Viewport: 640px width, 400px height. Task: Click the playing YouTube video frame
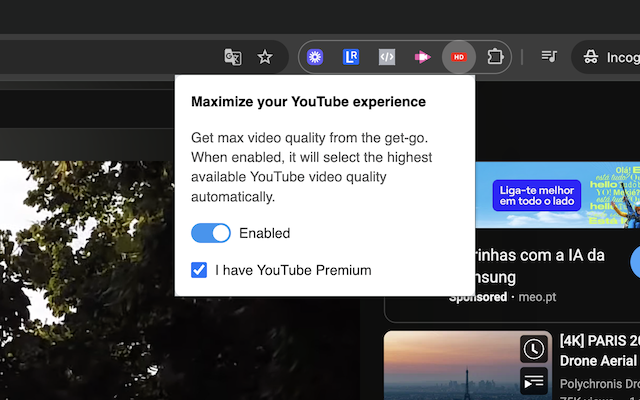[180, 280]
